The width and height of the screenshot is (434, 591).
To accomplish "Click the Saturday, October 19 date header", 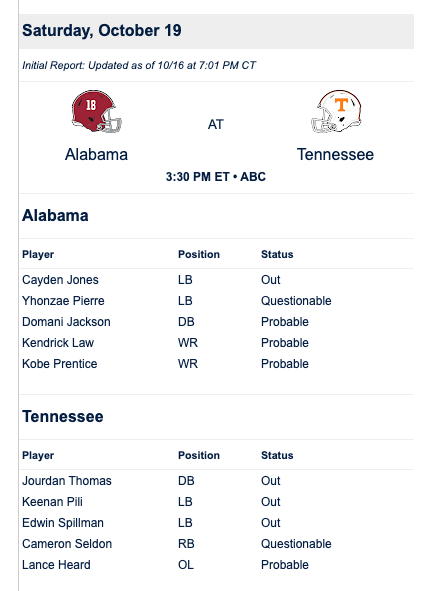I will pyautogui.click(x=102, y=31).
